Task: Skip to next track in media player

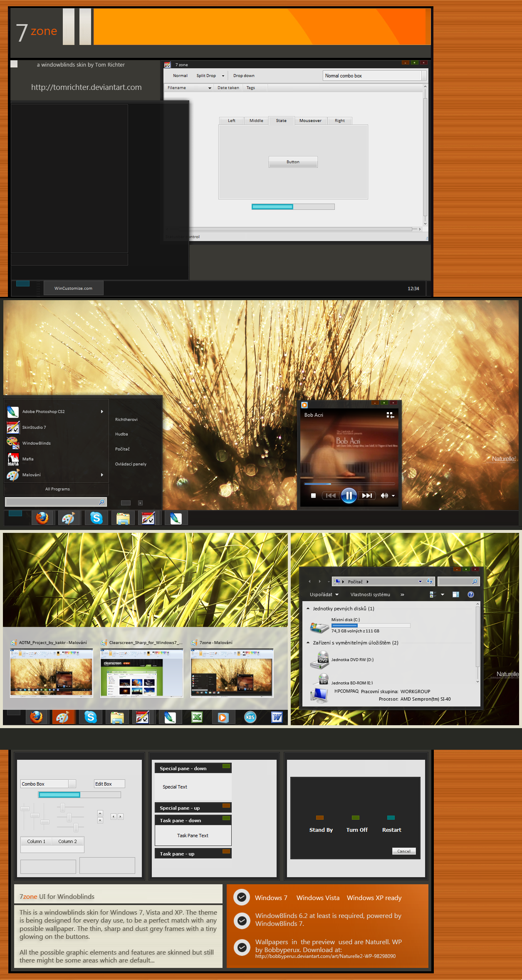Action: point(367,495)
